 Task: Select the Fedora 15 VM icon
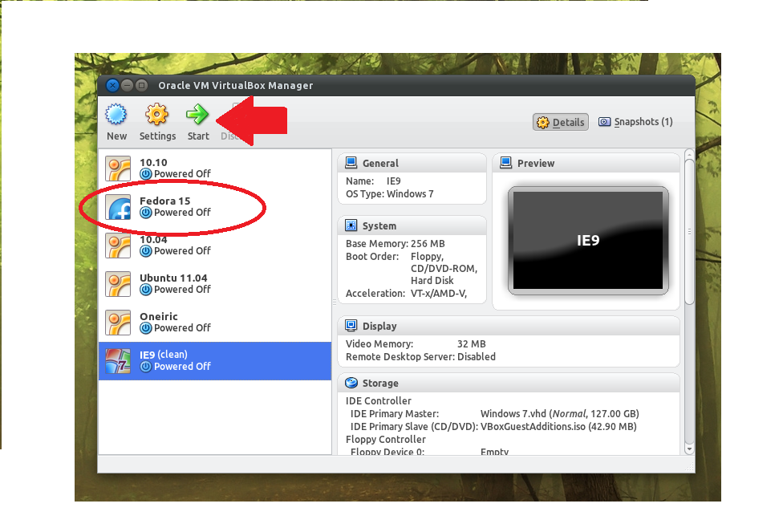click(x=118, y=207)
